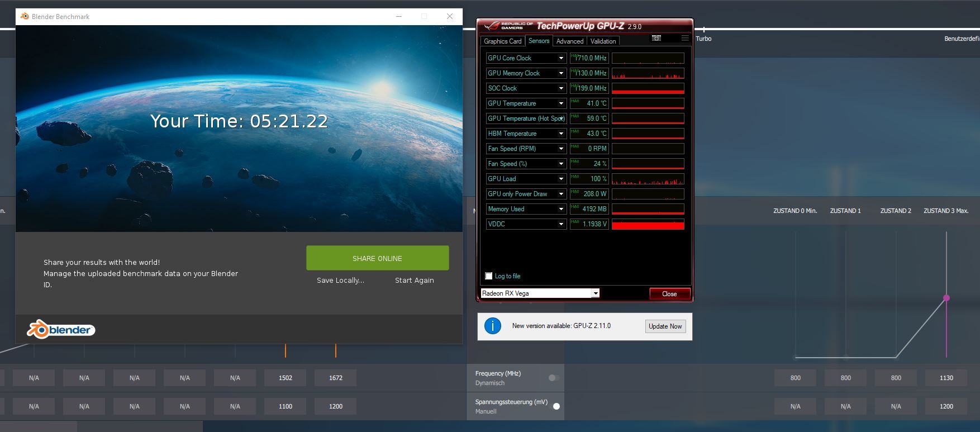Click the 100 % GPU load reading
Image resolution: width=980 pixels, height=432 pixels.
click(589, 179)
